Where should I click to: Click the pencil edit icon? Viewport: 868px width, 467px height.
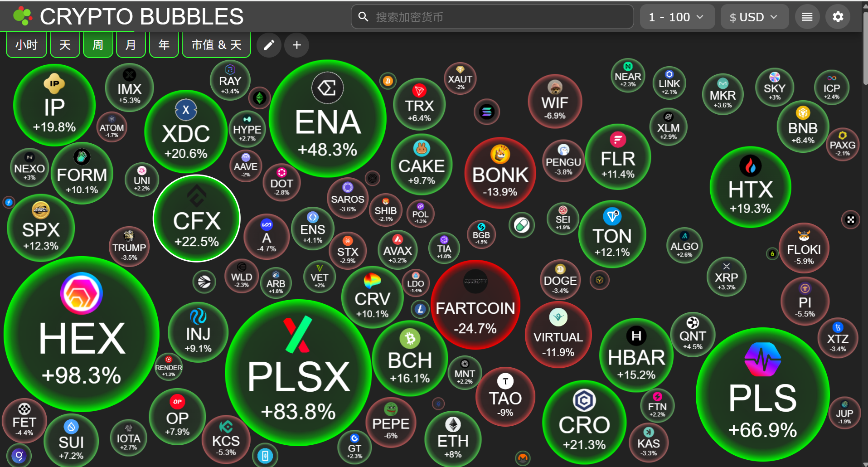pos(269,45)
